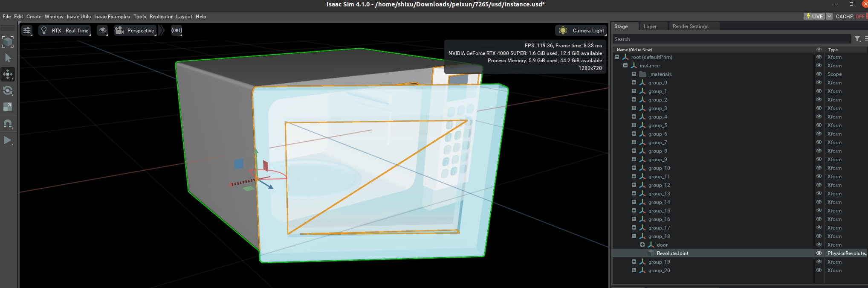Toggle the Snap magnet tool
868x288 pixels.
click(8, 124)
